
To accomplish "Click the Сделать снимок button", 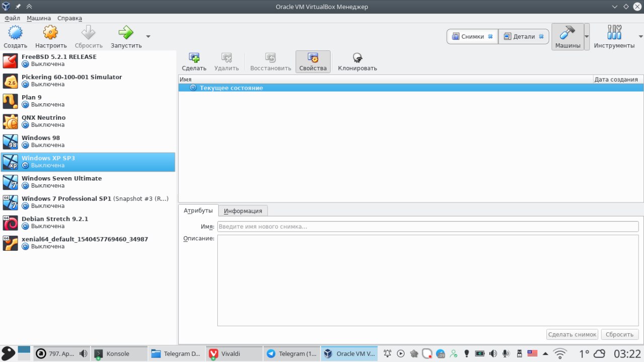I will (x=573, y=334).
